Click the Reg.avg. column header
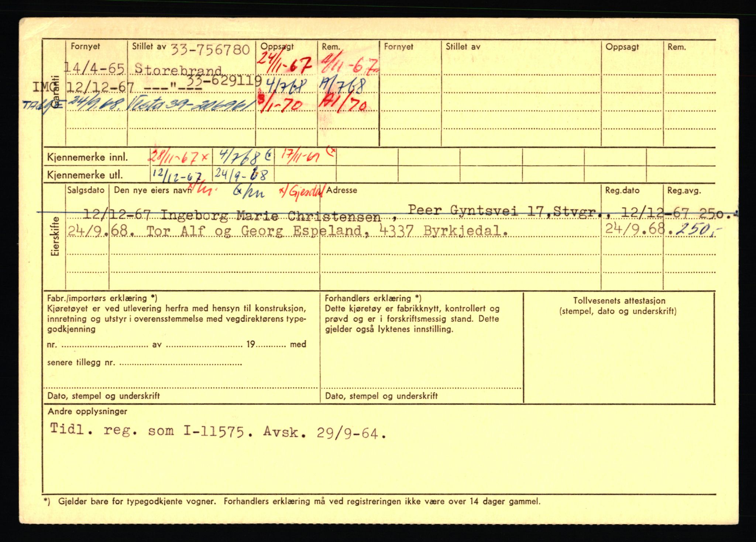756x542 pixels. [684, 191]
